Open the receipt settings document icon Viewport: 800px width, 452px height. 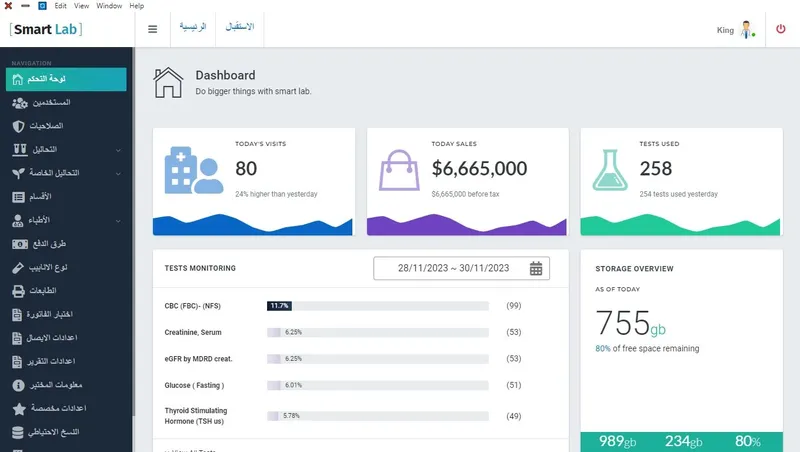pos(17,338)
